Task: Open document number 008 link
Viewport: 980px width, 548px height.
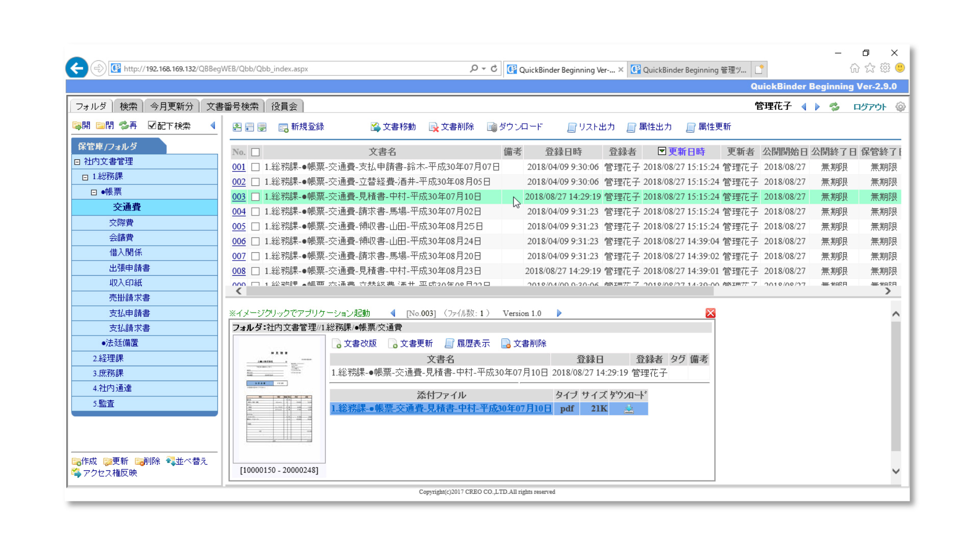Action: (x=239, y=271)
